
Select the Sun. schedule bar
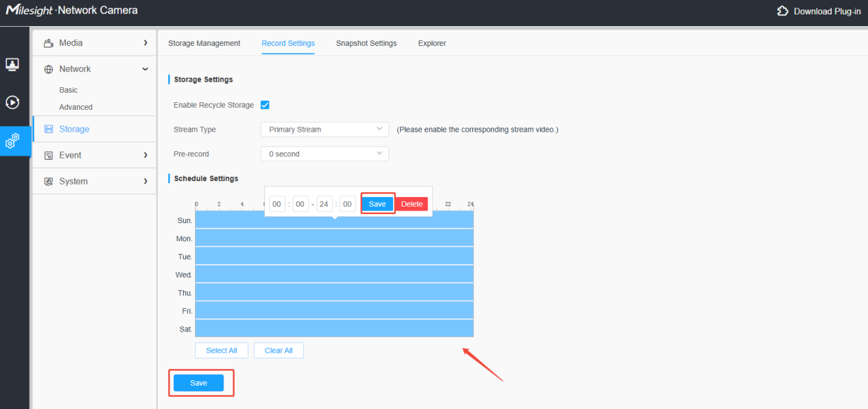click(x=334, y=220)
